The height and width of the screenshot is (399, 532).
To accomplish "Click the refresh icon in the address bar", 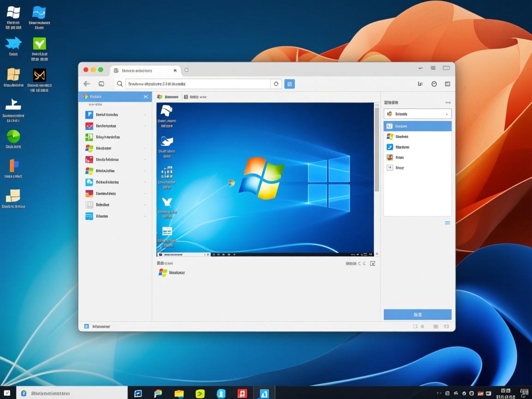I will pyautogui.click(x=277, y=84).
